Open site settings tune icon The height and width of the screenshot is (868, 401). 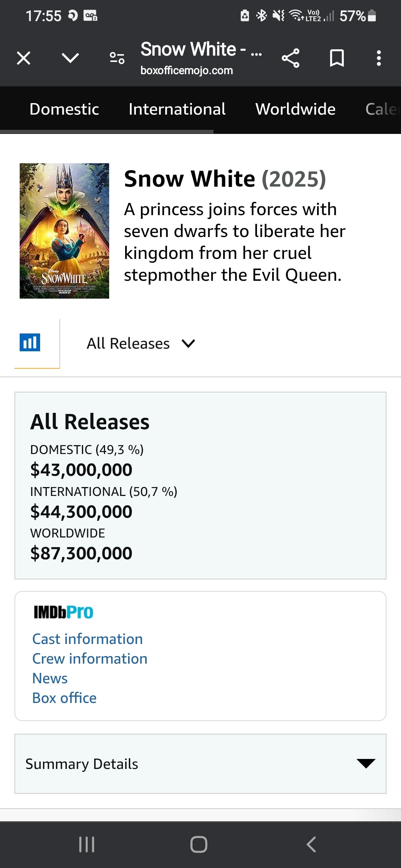[117, 58]
